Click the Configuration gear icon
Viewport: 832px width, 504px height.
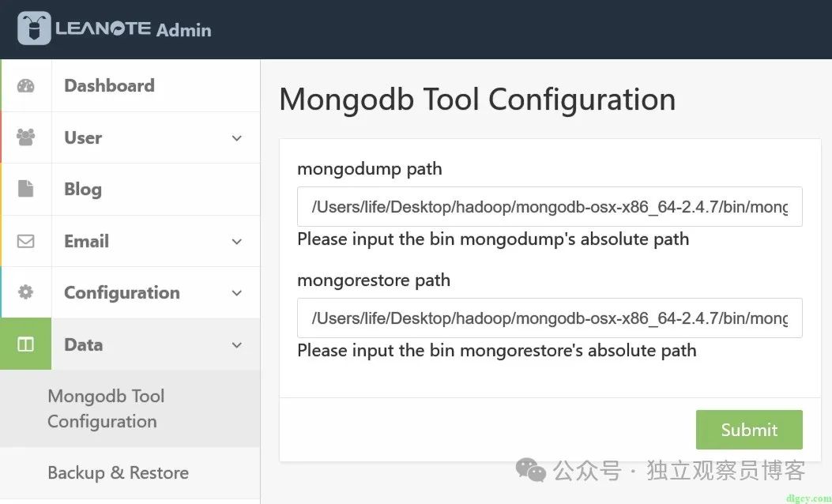[x=25, y=291]
